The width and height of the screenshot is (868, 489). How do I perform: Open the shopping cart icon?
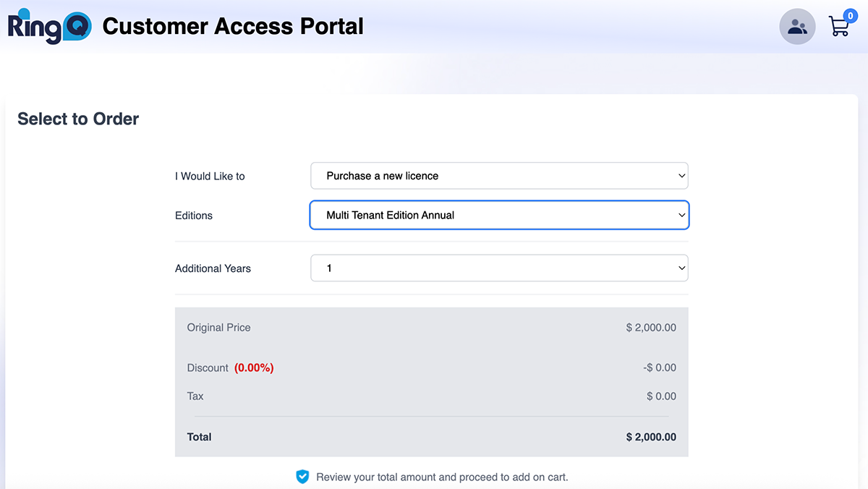coord(838,27)
